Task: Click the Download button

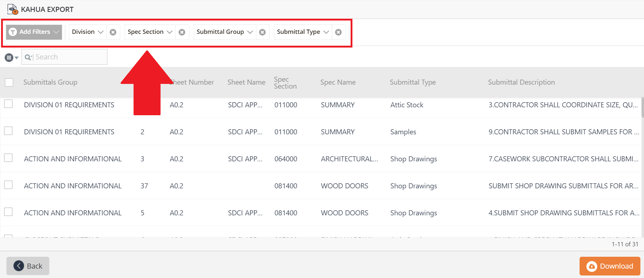Action: 610,266
